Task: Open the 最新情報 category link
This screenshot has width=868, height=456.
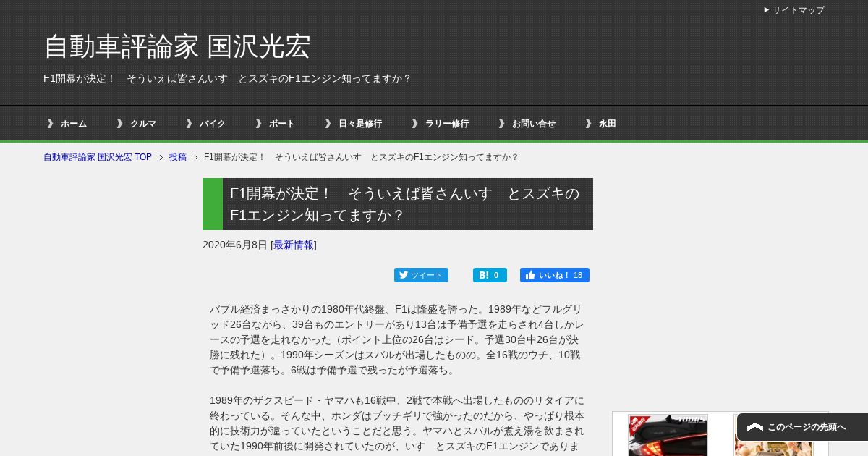Action: 294,245
